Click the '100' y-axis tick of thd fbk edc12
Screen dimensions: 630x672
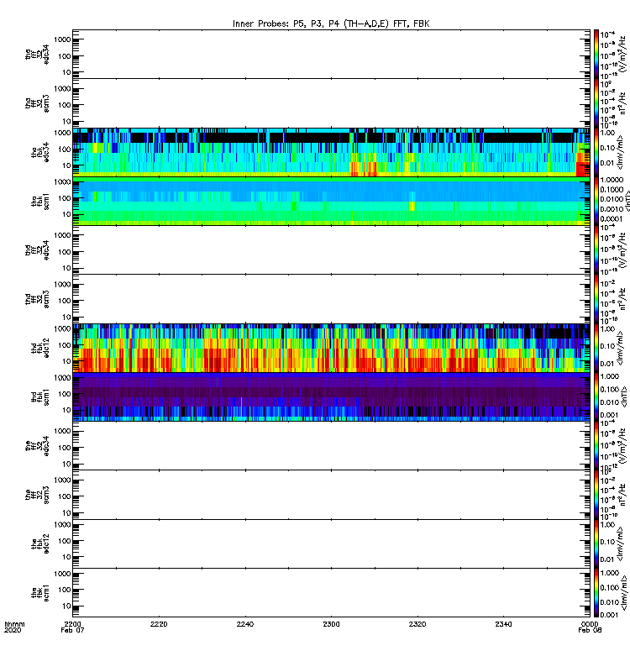pyautogui.click(x=65, y=345)
